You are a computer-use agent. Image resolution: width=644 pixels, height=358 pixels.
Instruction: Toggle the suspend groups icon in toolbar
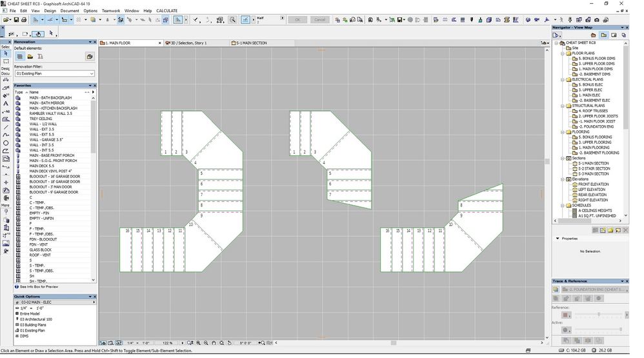[x=120, y=20]
